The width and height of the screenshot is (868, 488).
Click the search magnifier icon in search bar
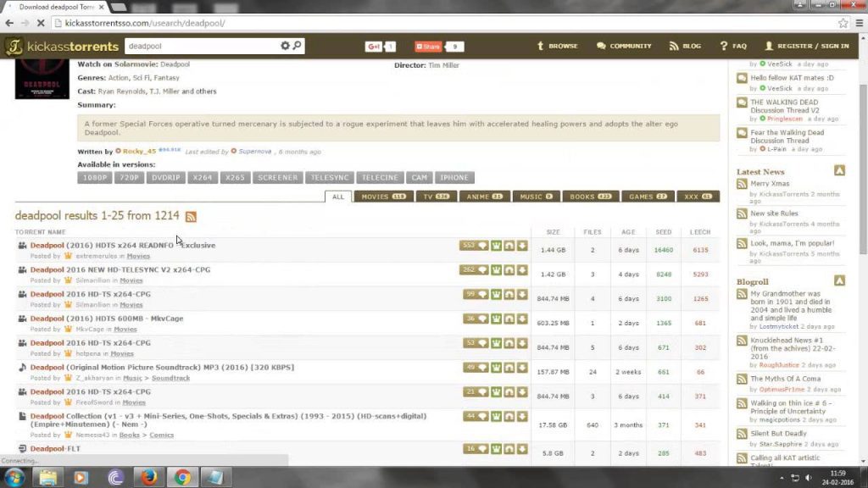[x=298, y=46]
